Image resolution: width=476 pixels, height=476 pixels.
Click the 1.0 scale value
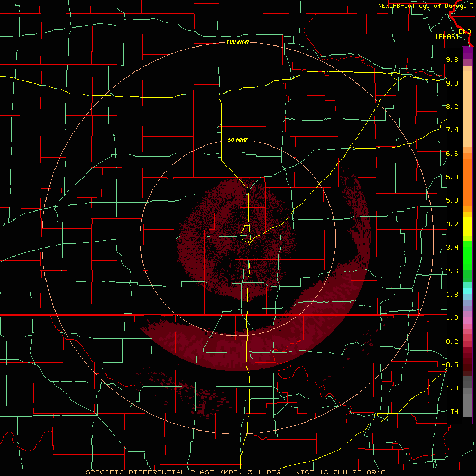[452, 318]
